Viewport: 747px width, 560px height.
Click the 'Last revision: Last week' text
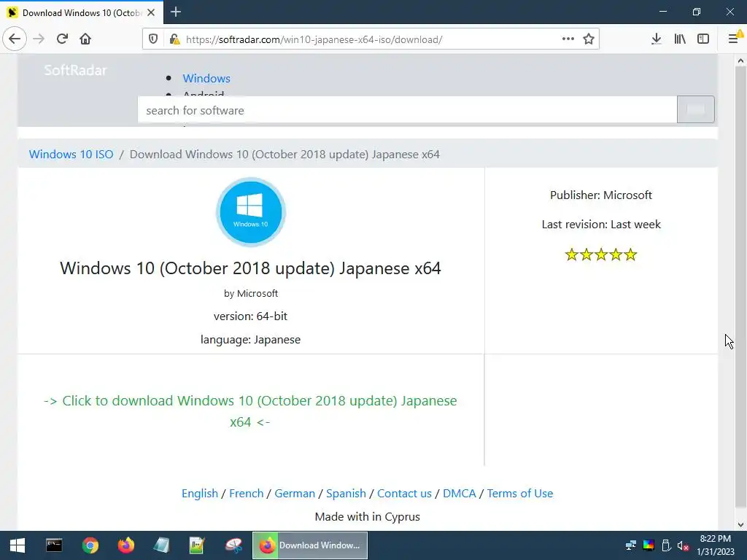601,225
